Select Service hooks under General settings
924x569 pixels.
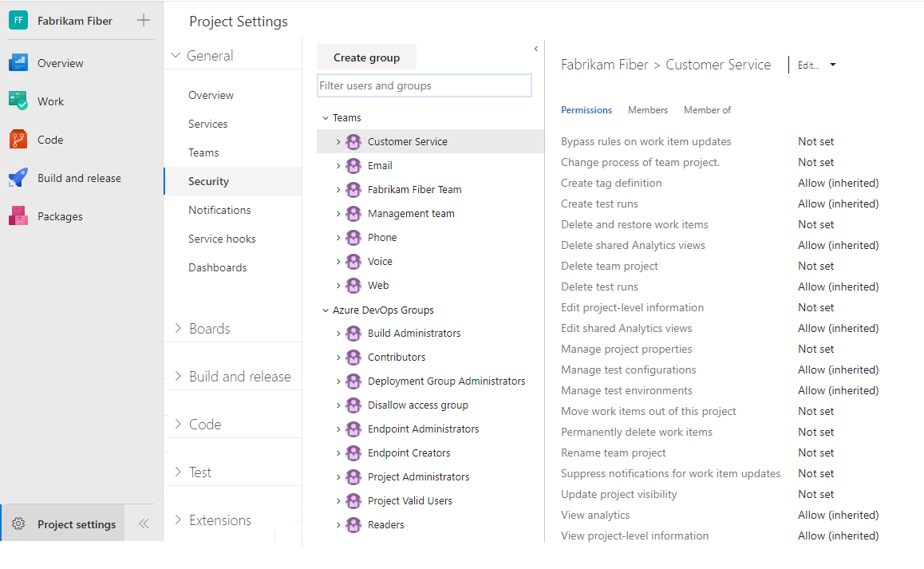pyautogui.click(x=222, y=239)
